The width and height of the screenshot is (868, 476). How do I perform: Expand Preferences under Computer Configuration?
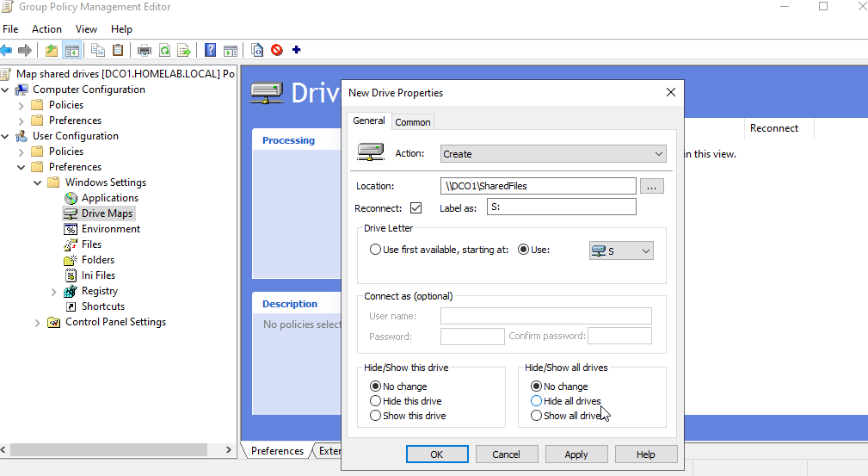(x=21, y=121)
